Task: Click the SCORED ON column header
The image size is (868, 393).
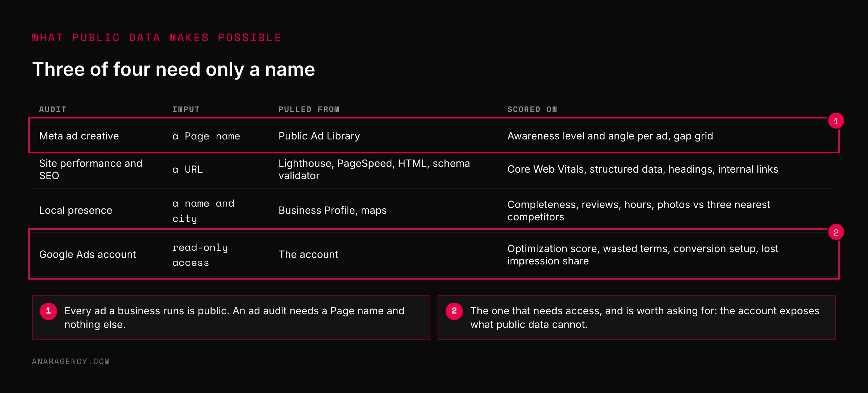Action: [532, 109]
